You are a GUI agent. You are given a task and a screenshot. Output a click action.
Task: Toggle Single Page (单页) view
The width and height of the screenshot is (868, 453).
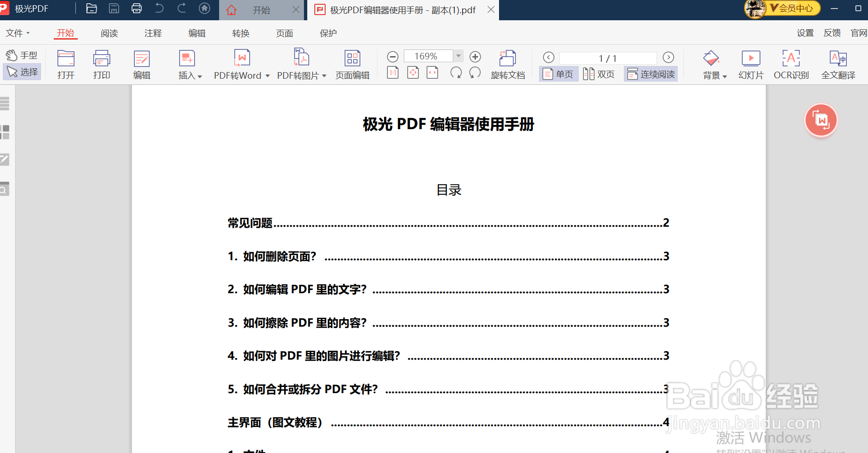[x=558, y=74]
